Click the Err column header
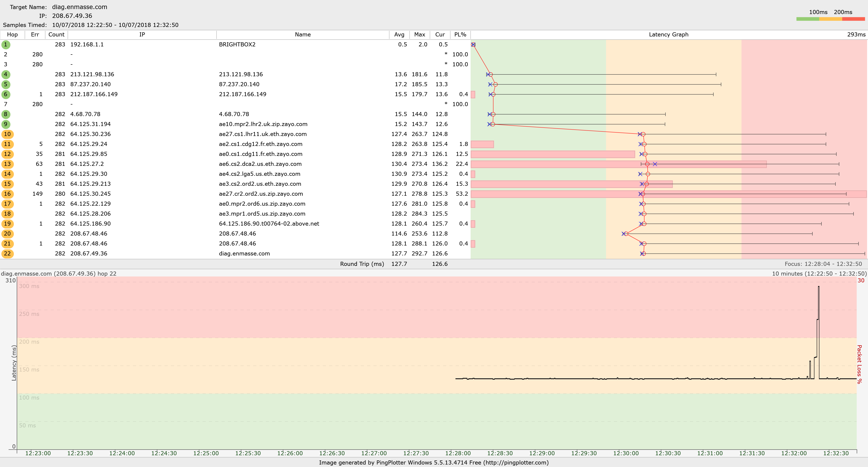The width and height of the screenshot is (868, 467). [35, 34]
